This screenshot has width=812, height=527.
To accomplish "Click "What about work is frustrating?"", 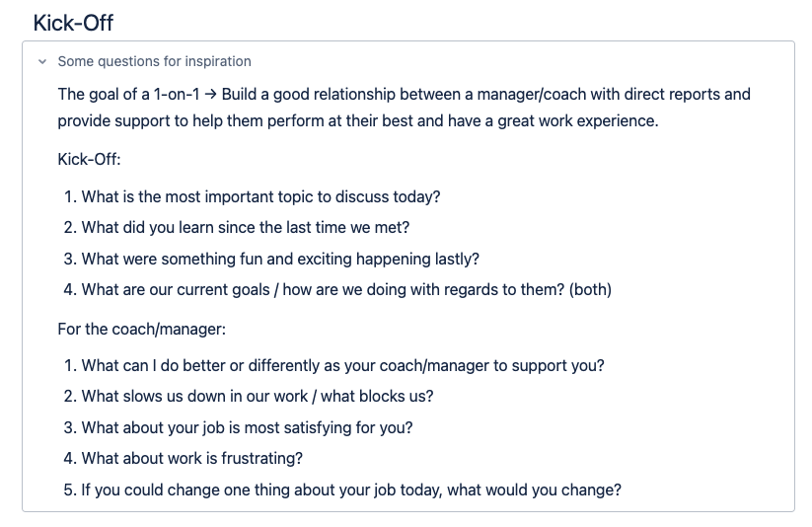I will [191, 459].
